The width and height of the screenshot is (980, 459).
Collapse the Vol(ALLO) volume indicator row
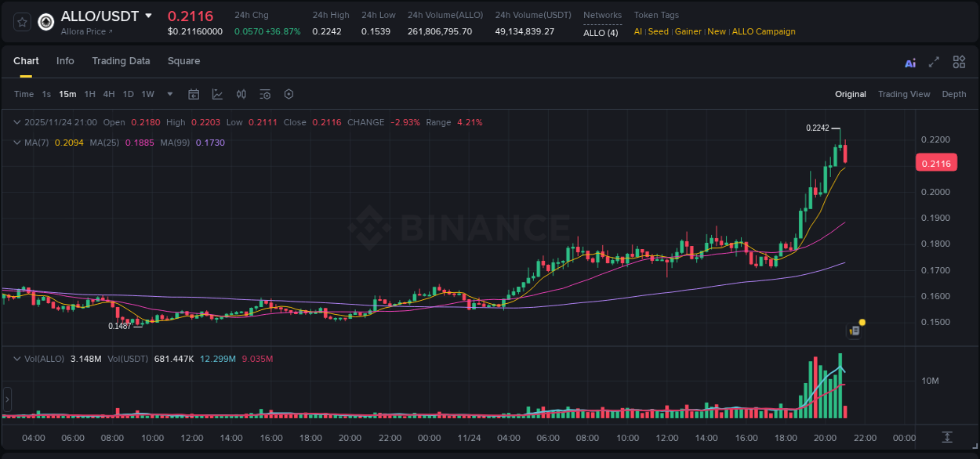[17, 358]
